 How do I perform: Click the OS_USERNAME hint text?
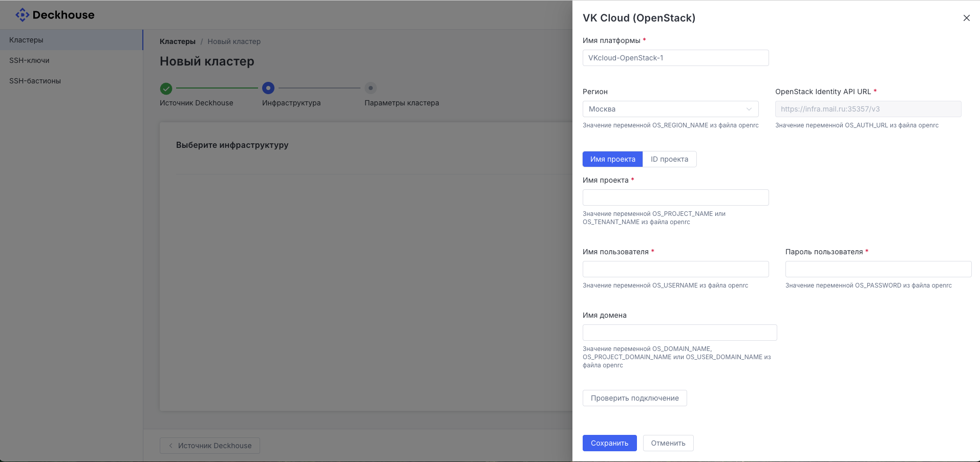click(665, 285)
